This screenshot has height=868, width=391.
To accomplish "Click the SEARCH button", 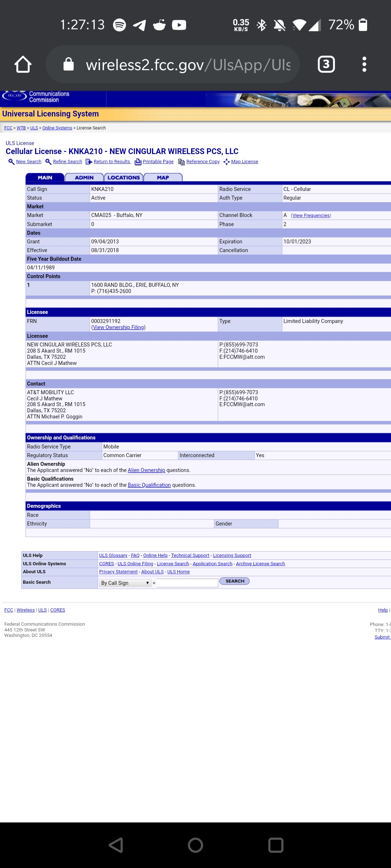I will 235,581.
